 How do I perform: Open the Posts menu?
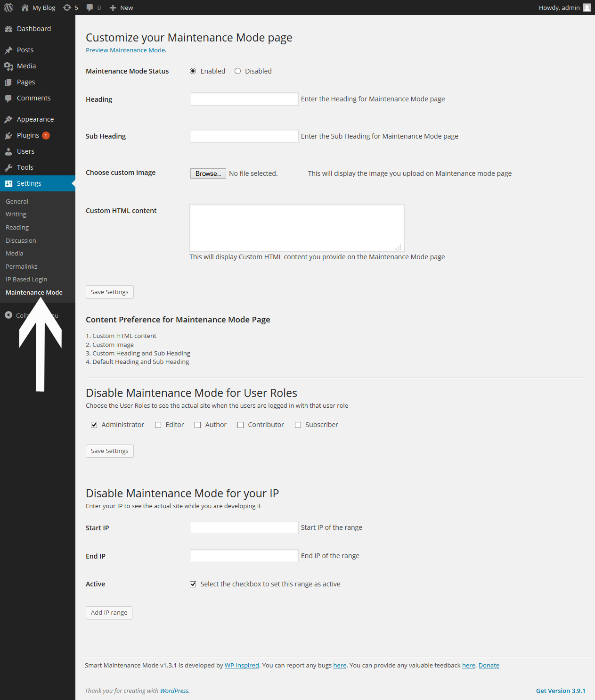pyautogui.click(x=38, y=50)
